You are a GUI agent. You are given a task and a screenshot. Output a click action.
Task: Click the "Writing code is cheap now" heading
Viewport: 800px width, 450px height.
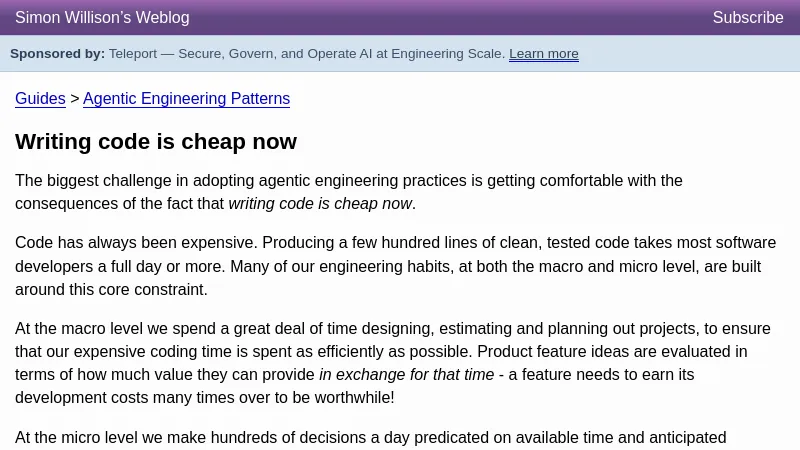pos(156,142)
